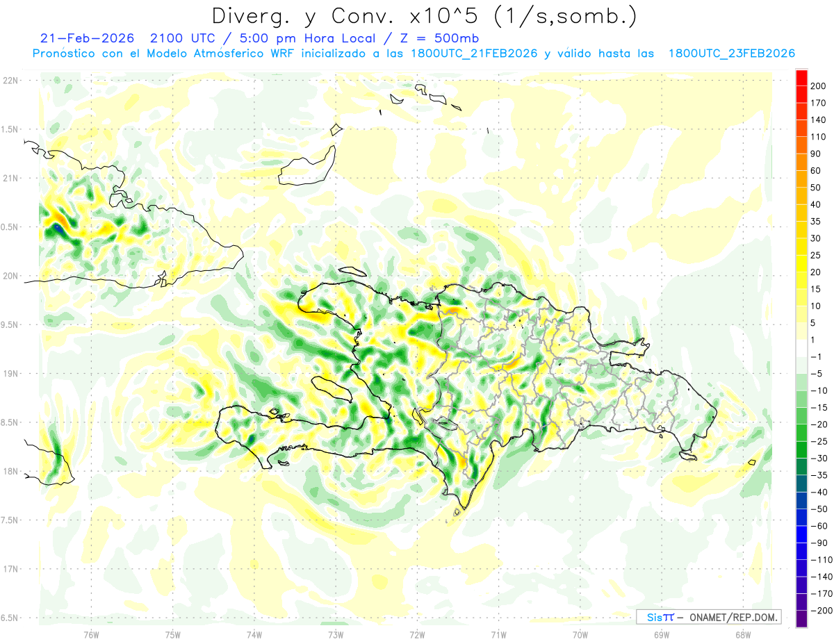Click the blue legend swatch between -90 and -60

801,534
